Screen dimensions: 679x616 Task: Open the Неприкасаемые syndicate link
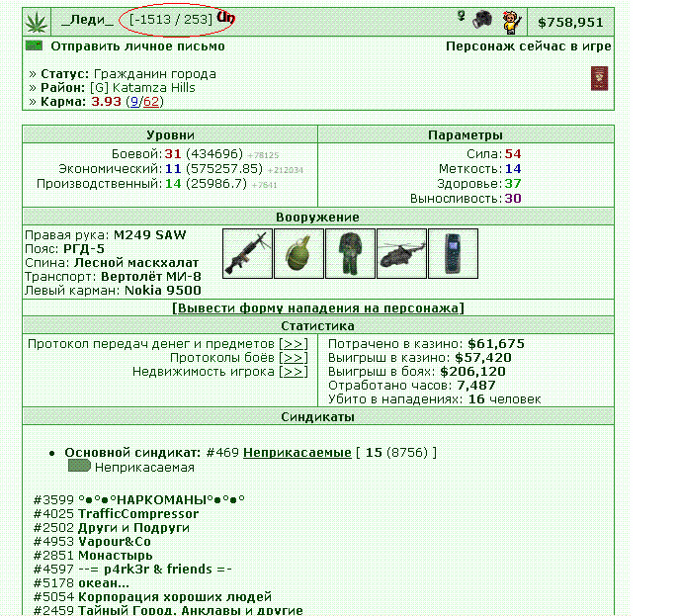tap(297, 453)
